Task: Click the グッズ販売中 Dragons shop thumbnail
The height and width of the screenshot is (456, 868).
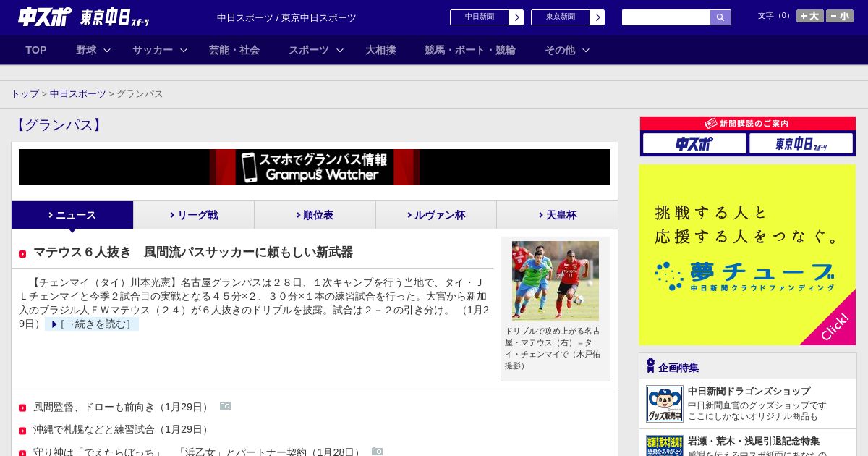Action: 665,404
